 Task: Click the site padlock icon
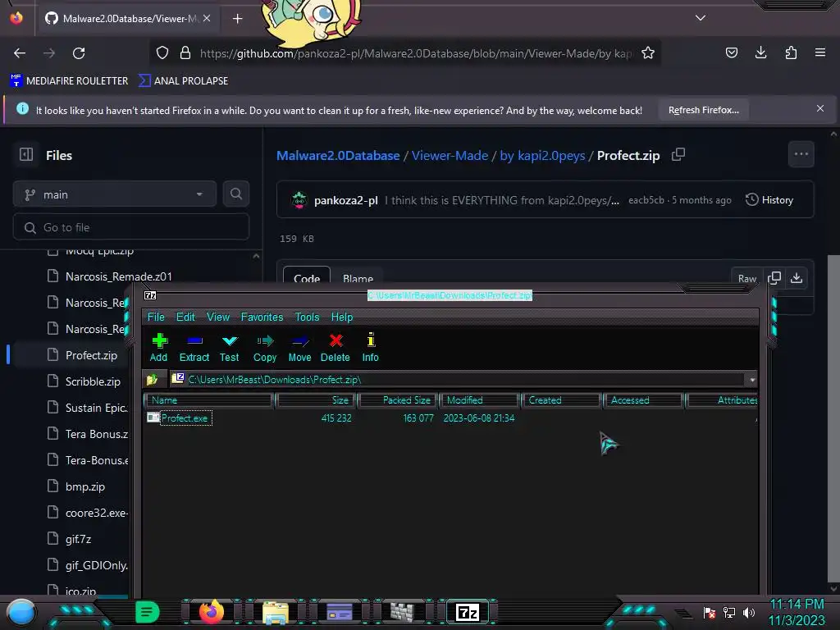click(185, 52)
